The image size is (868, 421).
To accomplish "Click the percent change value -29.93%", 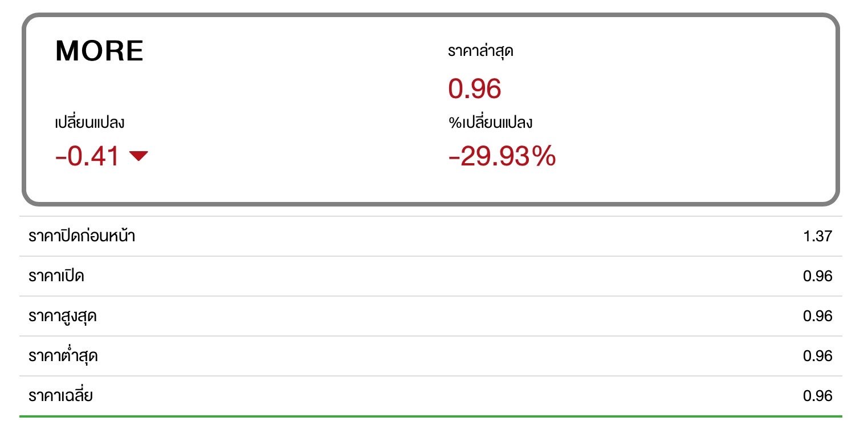I will tap(502, 156).
